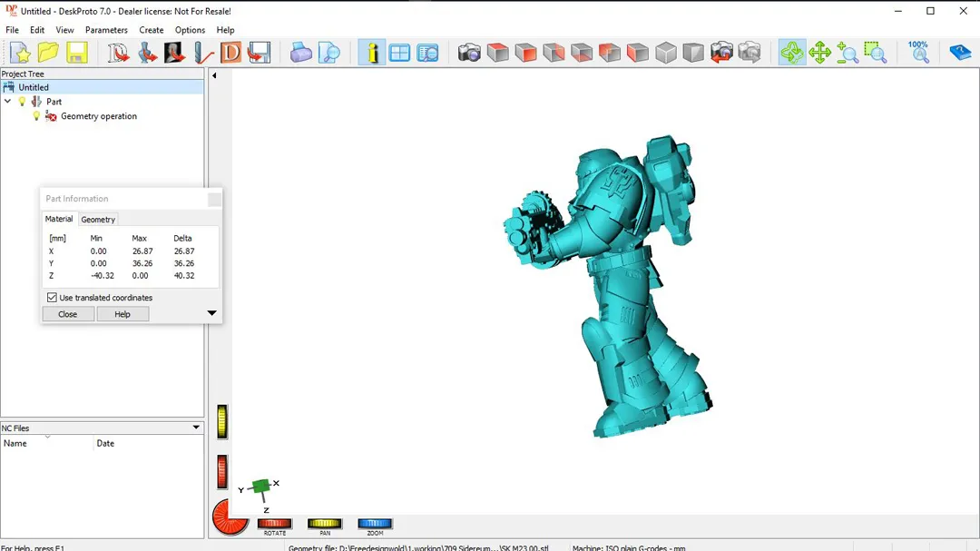Click the vertical red thumbwheel
The height and width of the screenshot is (551, 980).
tap(222, 471)
